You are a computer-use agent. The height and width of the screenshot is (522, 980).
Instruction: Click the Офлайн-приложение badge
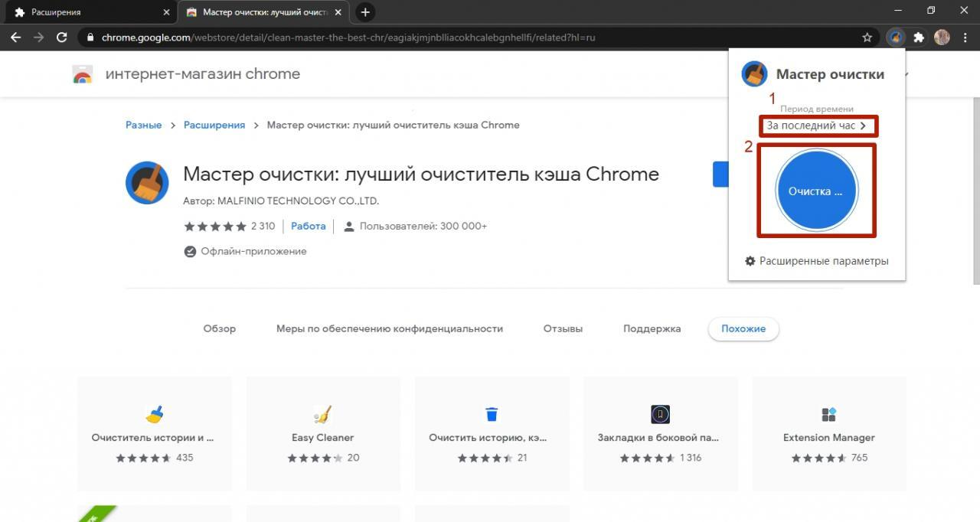pos(245,251)
